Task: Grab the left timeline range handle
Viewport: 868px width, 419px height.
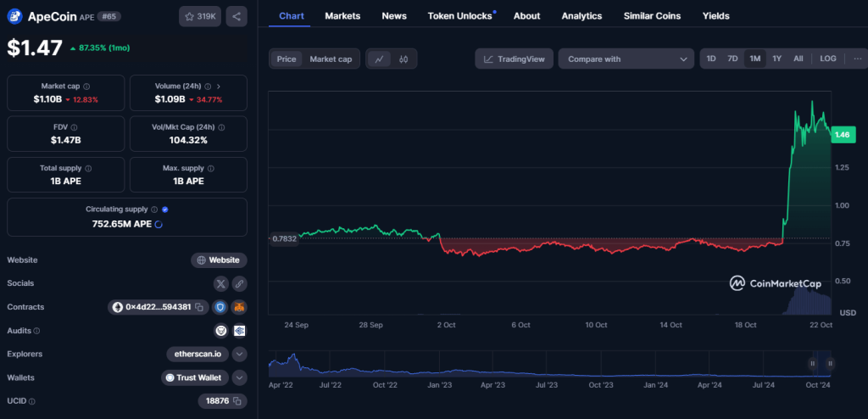Action: pyautogui.click(x=813, y=364)
